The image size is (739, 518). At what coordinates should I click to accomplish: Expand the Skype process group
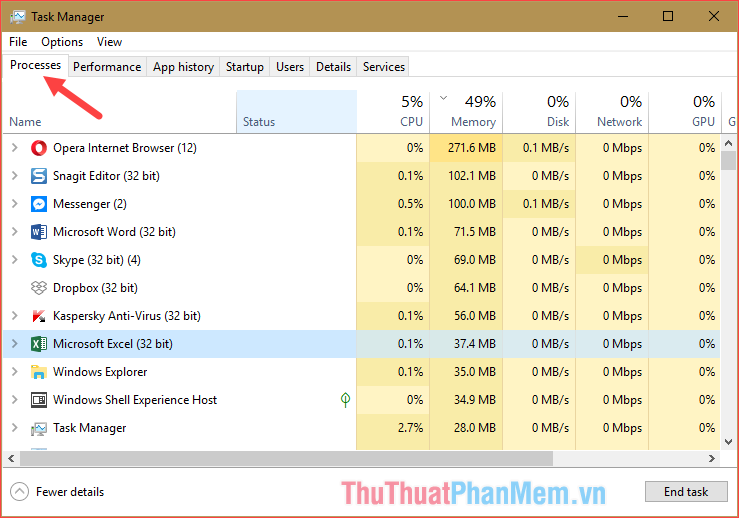coord(15,260)
